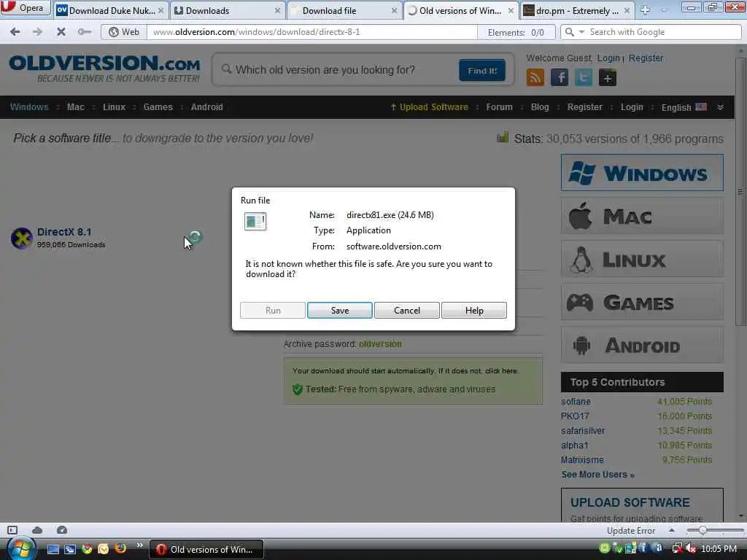The width and height of the screenshot is (747, 560).
Task: Focus the Search with Google field
Action: point(662,32)
